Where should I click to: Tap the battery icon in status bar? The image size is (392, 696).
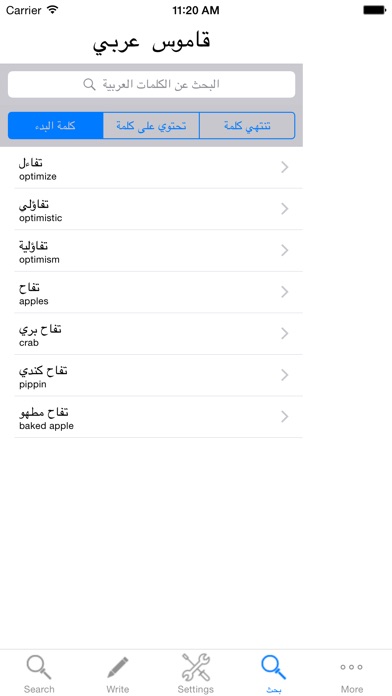coord(374,10)
